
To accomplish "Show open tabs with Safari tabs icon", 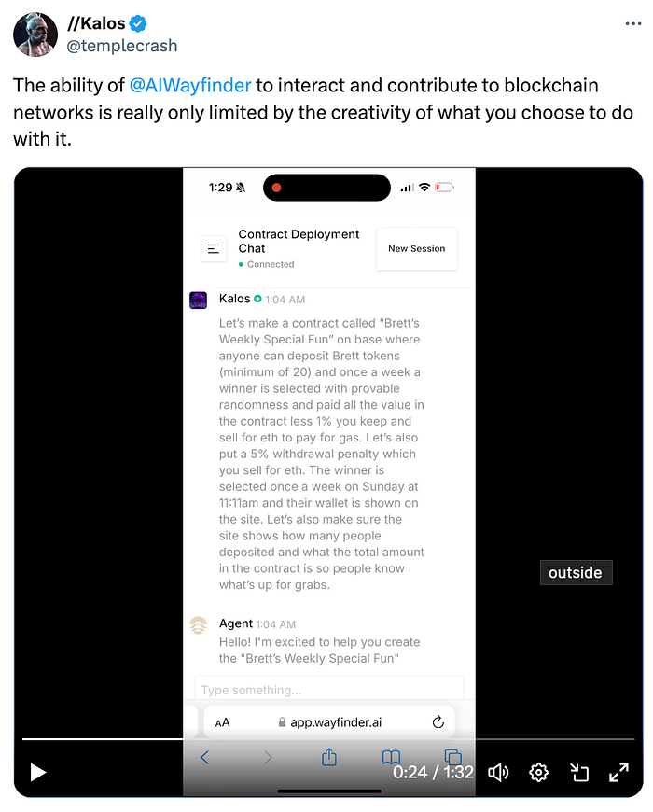I will (x=452, y=758).
